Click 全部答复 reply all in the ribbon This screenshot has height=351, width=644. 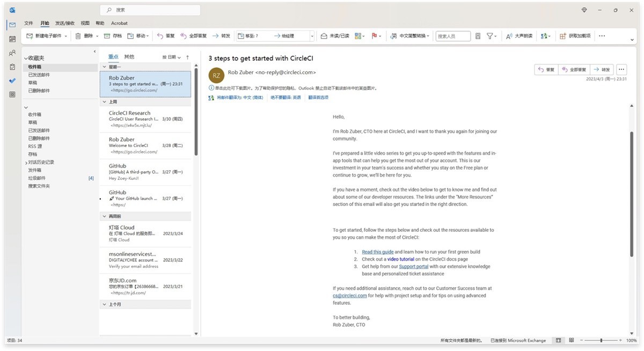(x=194, y=36)
